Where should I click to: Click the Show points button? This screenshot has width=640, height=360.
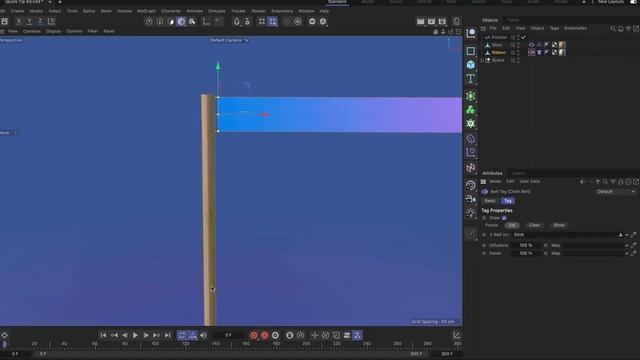[559, 225]
